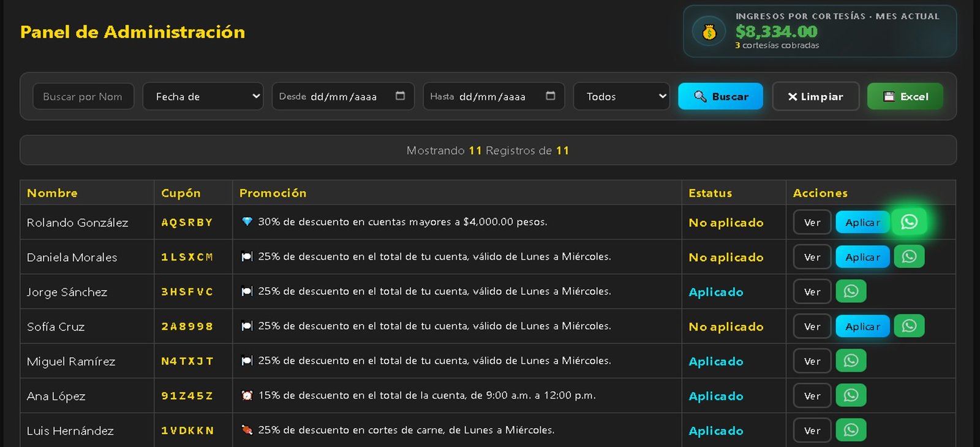Open calendar picker in Desde date field
The image size is (980, 447).
[x=400, y=96]
